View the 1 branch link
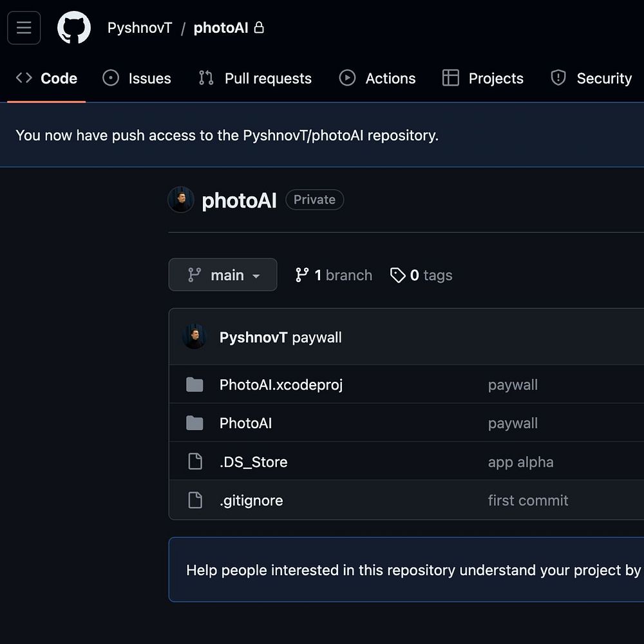Viewport: 644px width, 644px height. click(x=343, y=275)
